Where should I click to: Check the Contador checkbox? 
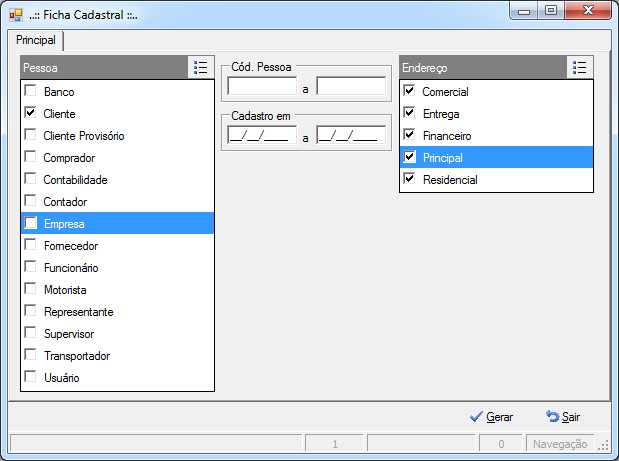pos(30,201)
